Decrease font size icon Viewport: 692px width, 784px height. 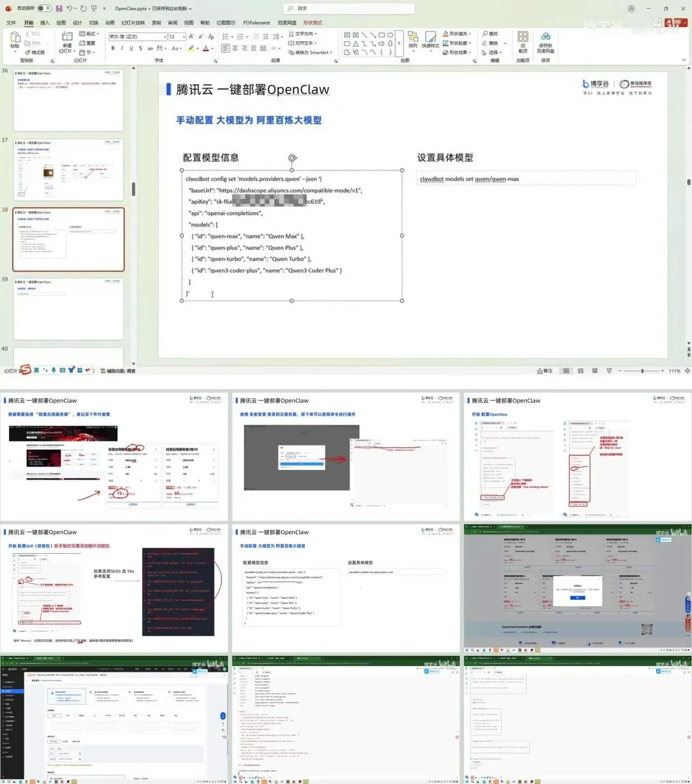pos(201,37)
